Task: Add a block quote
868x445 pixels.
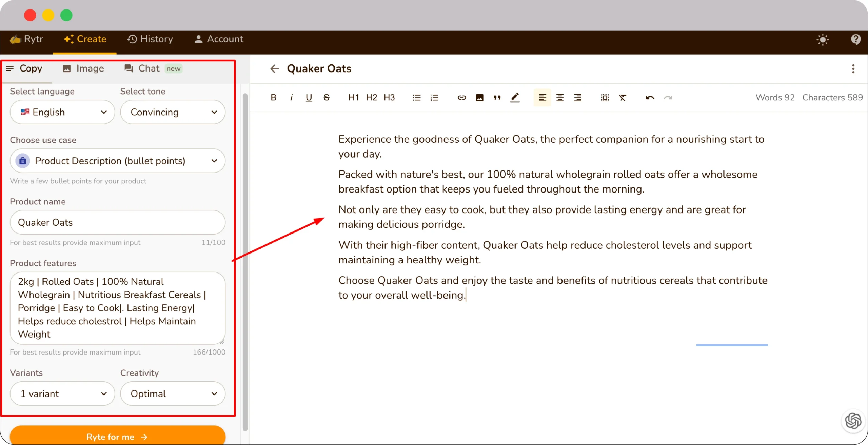Action: point(497,98)
